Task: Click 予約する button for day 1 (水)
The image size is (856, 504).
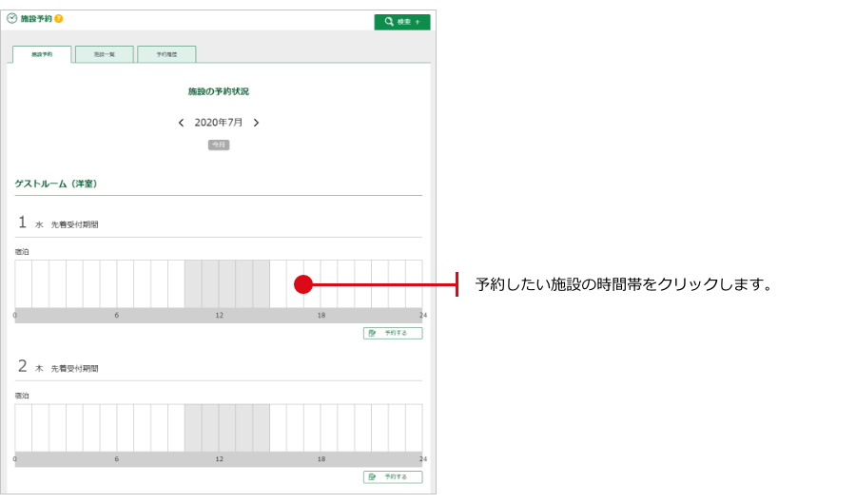Action: coord(392,334)
